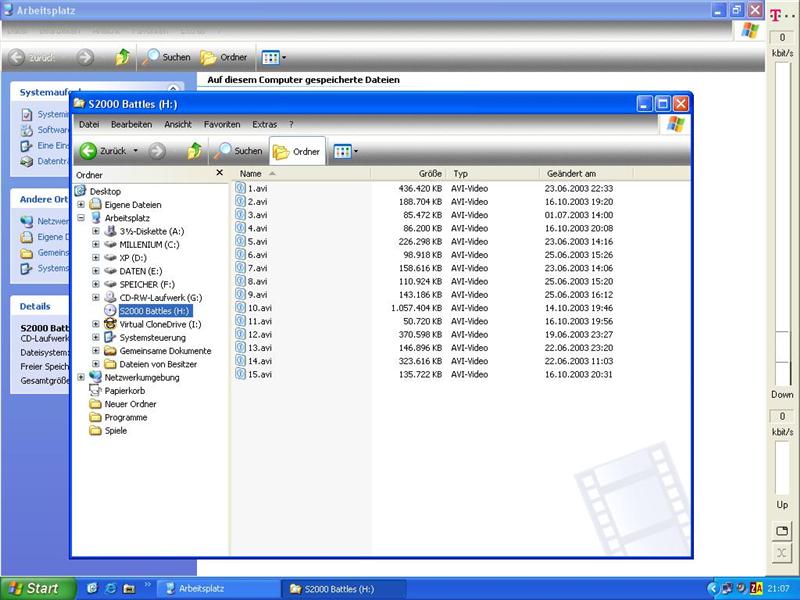Close the Ordner side pane with X

pos(220,173)
